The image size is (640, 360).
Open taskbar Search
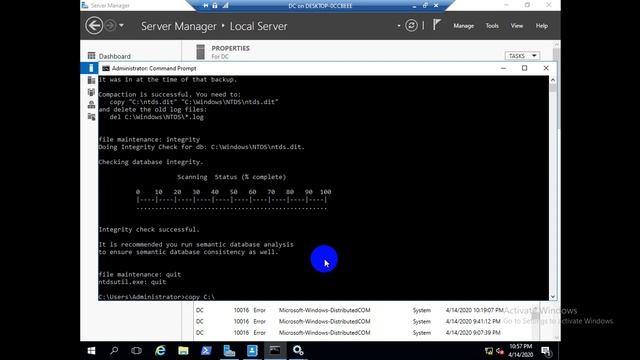tap(114, 350)
